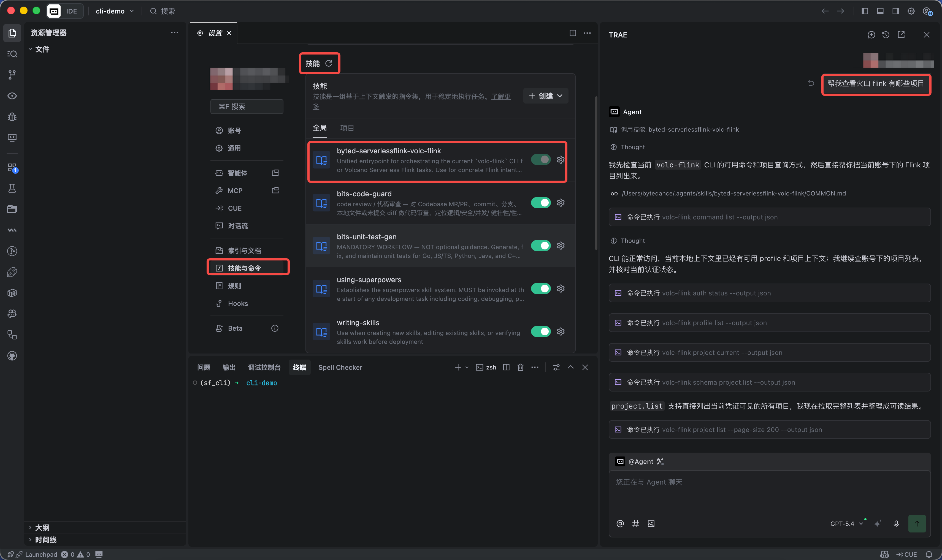Image resolution: width=942 pixels, height=560 pixels.
Task: Kill the terminal with trash icon
Action: 520,367
